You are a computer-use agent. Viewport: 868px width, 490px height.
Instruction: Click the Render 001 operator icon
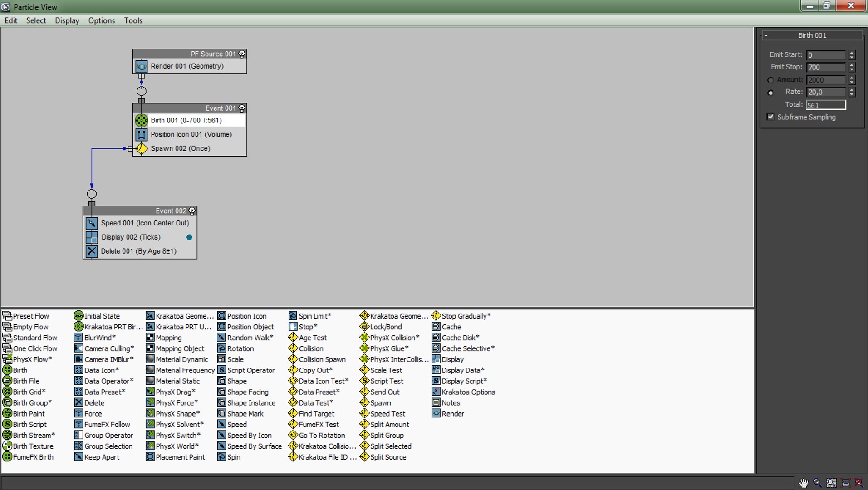142,66
